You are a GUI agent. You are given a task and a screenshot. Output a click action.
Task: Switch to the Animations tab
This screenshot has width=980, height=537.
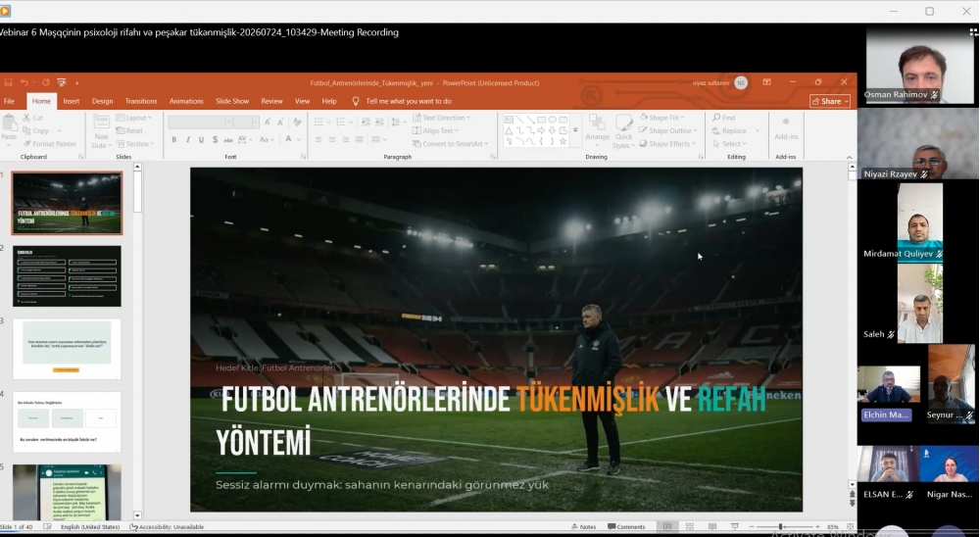point(186,101)
